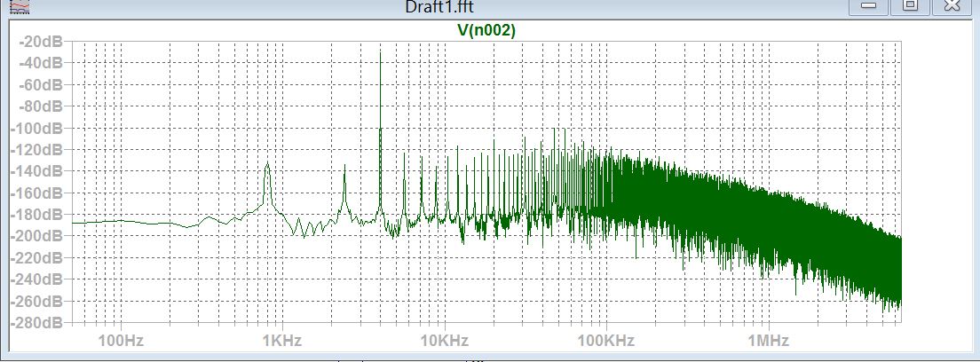
Task: Click the -140dB axis label
Action: tap(36, 171)
